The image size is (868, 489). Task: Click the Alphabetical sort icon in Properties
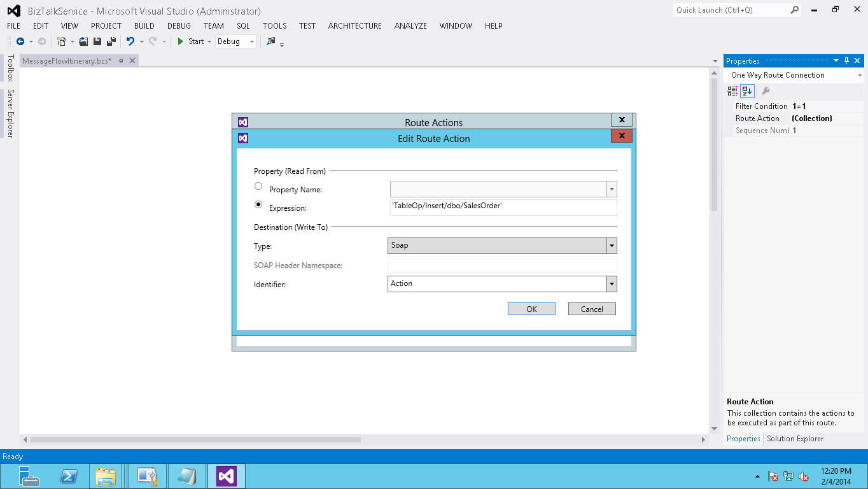[x=747, y=91]
